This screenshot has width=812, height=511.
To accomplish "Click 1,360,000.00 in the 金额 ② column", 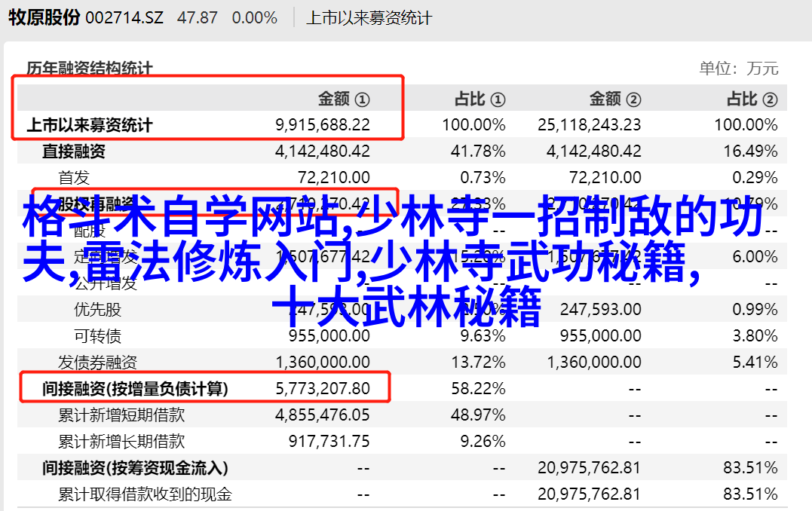I will click(594, 363).
